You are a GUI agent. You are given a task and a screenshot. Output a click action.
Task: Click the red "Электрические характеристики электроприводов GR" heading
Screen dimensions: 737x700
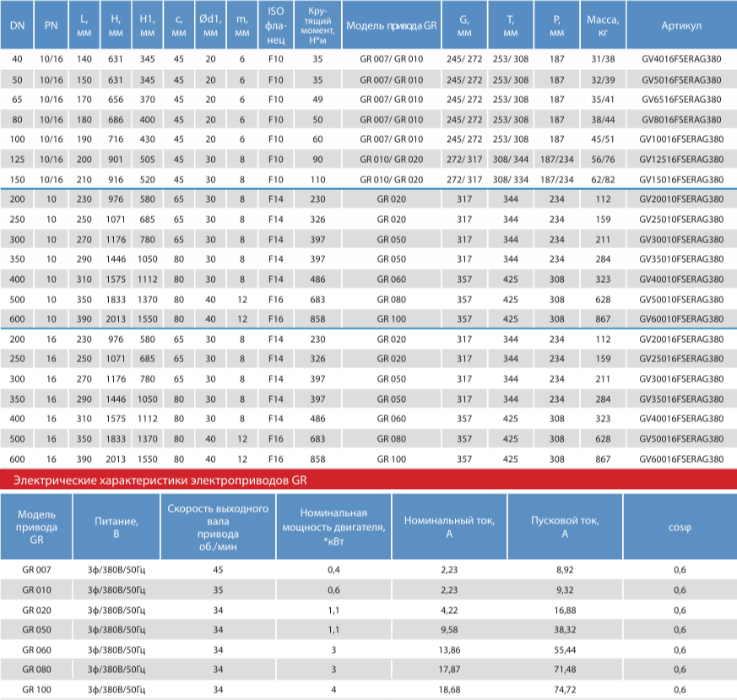coord(160,480)
